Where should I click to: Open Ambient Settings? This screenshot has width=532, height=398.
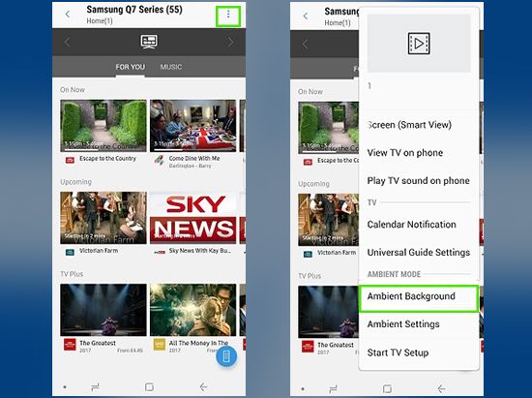[403, 324]
